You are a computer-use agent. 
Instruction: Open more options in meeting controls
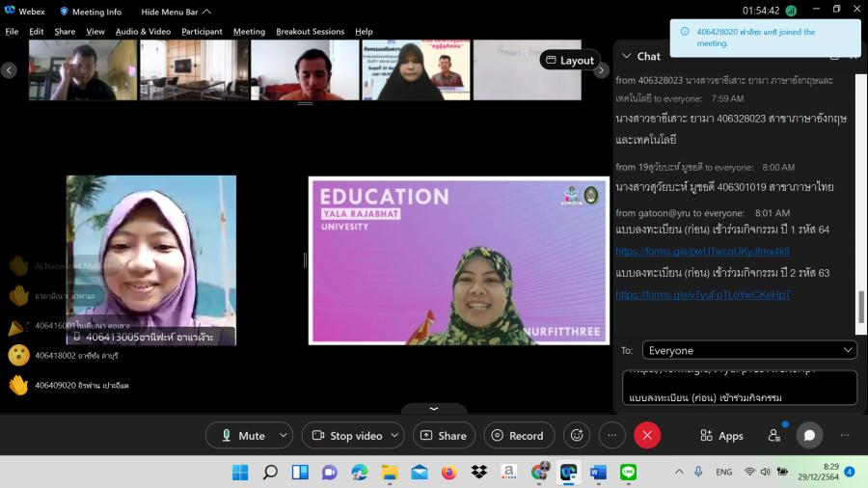(x=612, y=435)
